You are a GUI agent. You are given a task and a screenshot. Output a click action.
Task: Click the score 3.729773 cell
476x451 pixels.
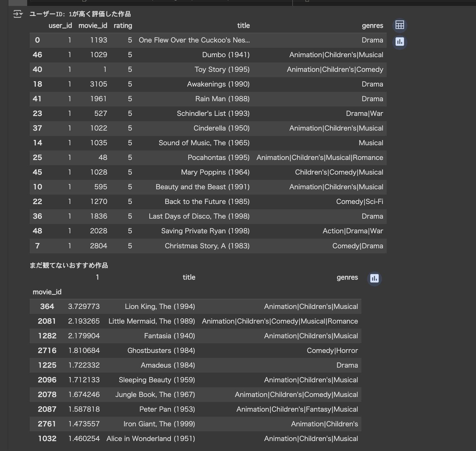coord(84,306)
